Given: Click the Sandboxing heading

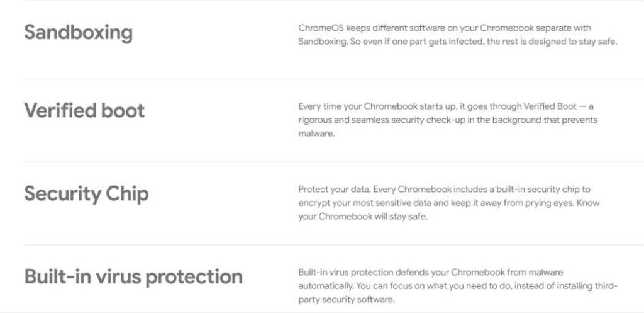Looking at the screenshot, I should click(79, 33).
